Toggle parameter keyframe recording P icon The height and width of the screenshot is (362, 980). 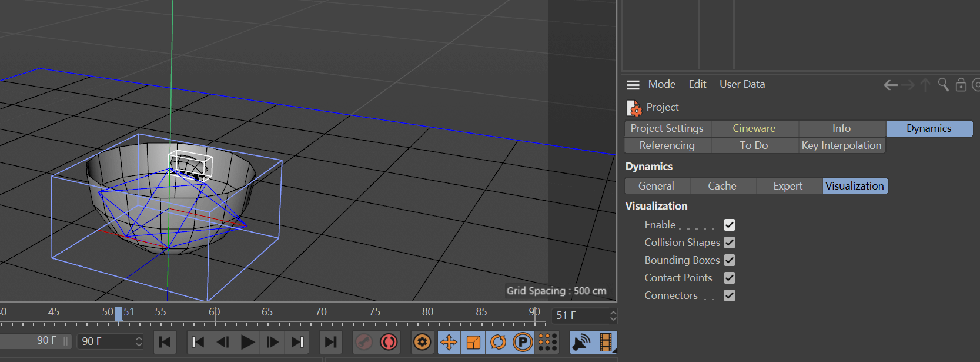(523, 342)
